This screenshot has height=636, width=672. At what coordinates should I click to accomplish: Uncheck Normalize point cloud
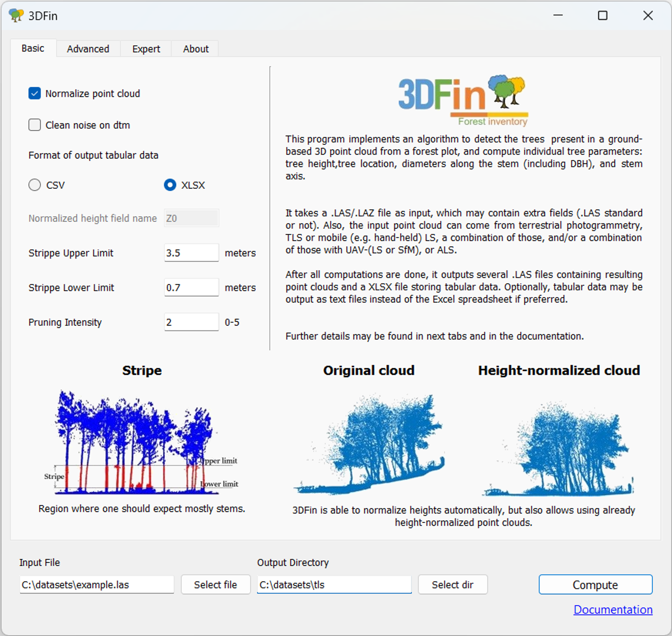pos(34,93)
